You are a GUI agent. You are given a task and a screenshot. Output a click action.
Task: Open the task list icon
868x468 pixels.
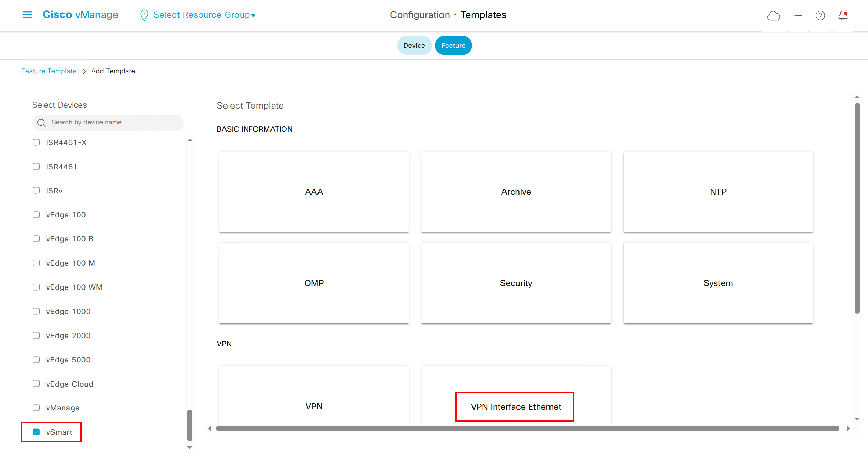point(797,16)
